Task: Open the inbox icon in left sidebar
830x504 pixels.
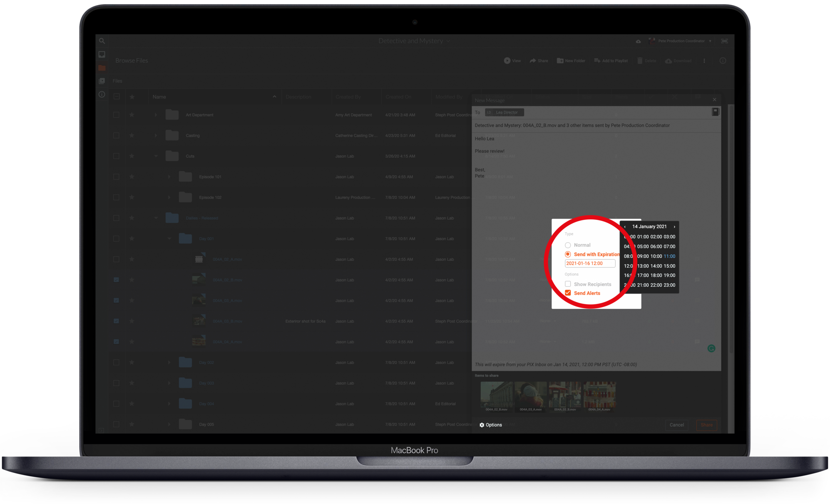Action: click(x=102, y=54)
